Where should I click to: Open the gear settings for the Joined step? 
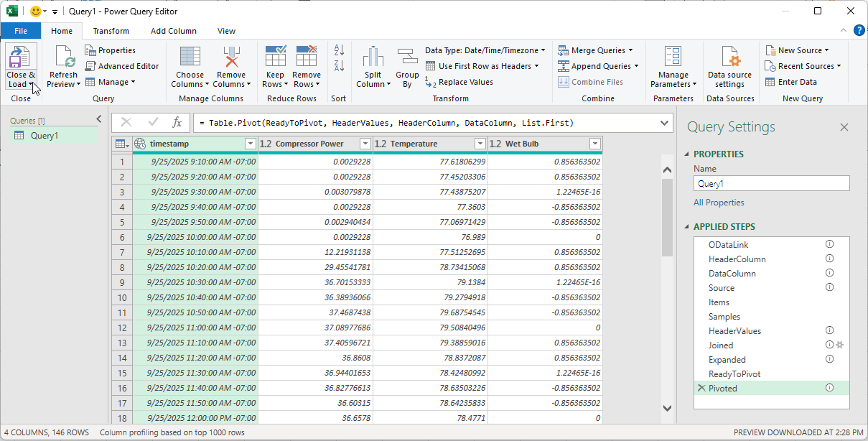tap(840, 345)
